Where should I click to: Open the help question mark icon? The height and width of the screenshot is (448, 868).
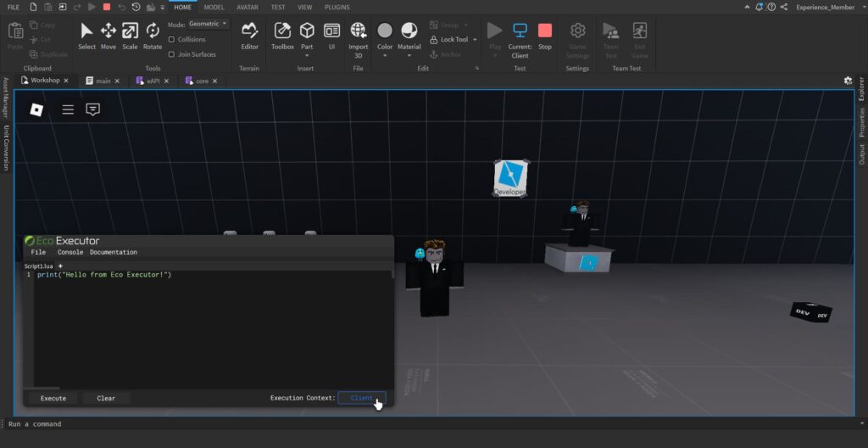point(771,7)
